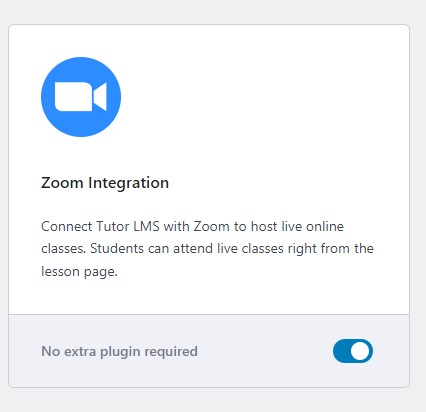Click the No extra plugin required label
Image resolution: width=426 pixels, height=412 pixels.
pos(119,351)
